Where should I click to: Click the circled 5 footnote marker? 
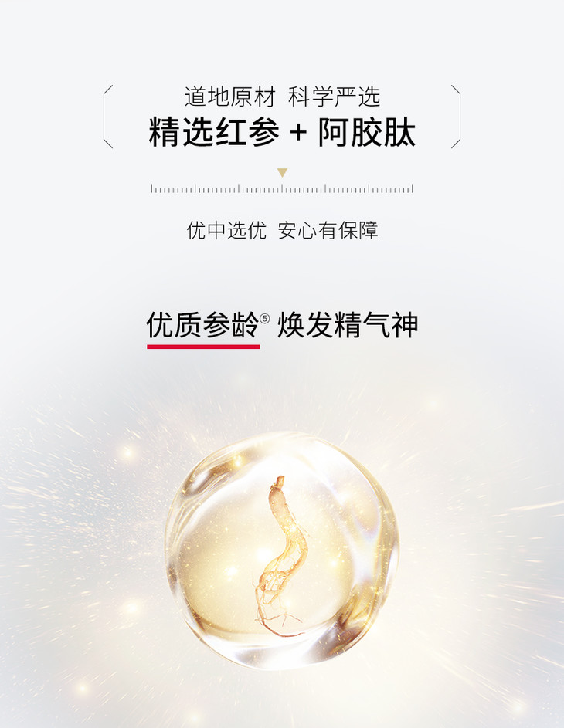pyautogui.click(x=264, y=318)
